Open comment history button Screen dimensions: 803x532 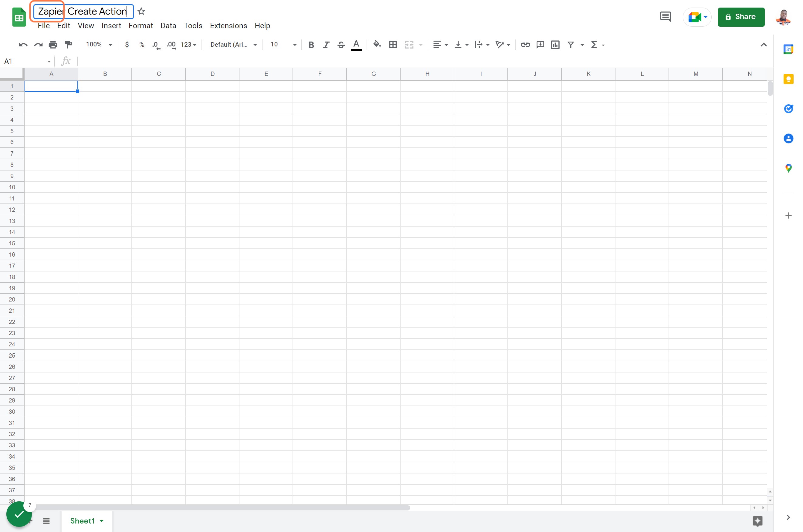coord(665,17)
